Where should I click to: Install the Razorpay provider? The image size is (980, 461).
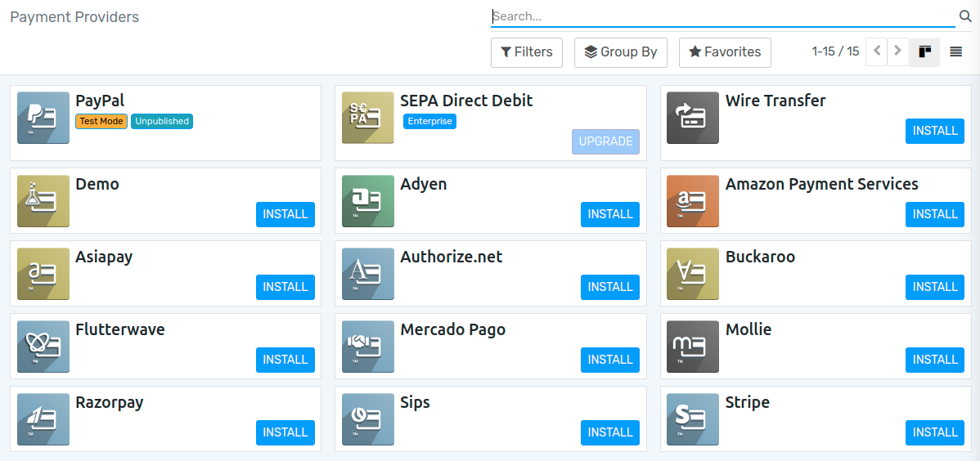pyautogui.click(x=285, y=433)
